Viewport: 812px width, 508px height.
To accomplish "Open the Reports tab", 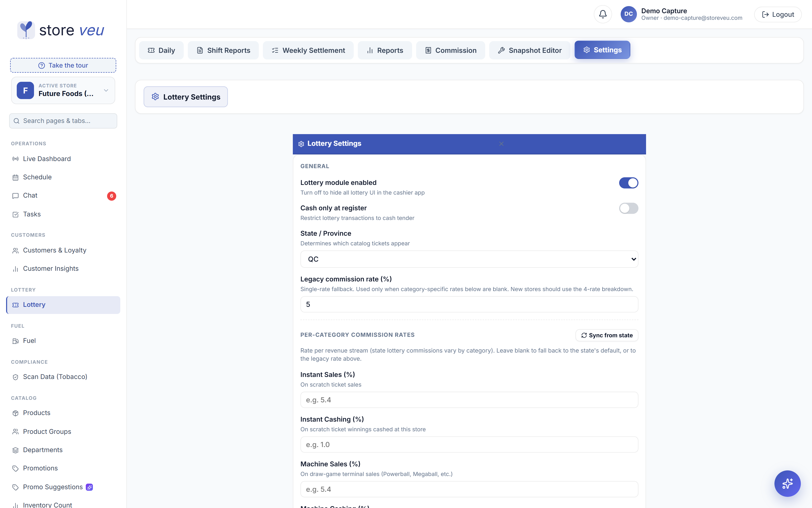I will point(385,50).
